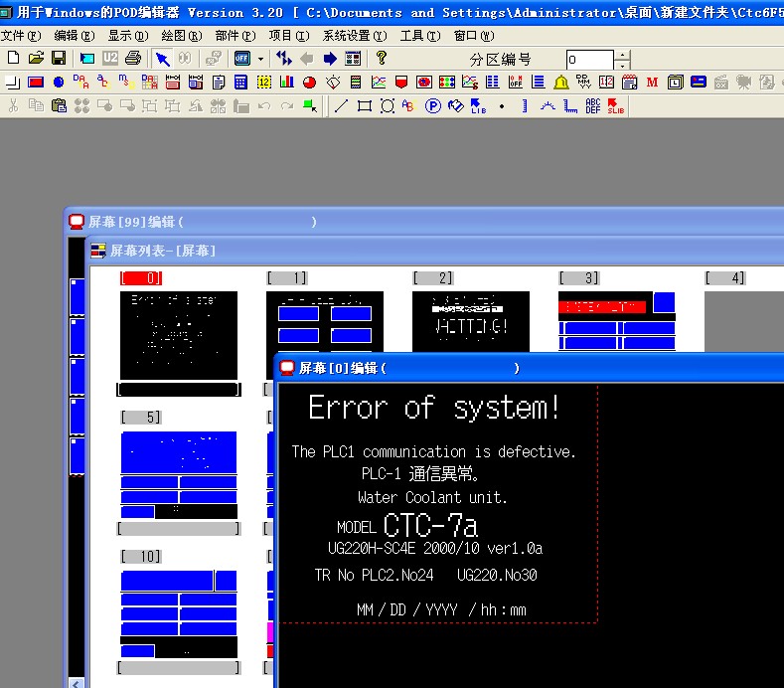784x688 pixels.
Task: Open the 文件(F) menu
Action: pyautogui.click(x=21, y=36)
